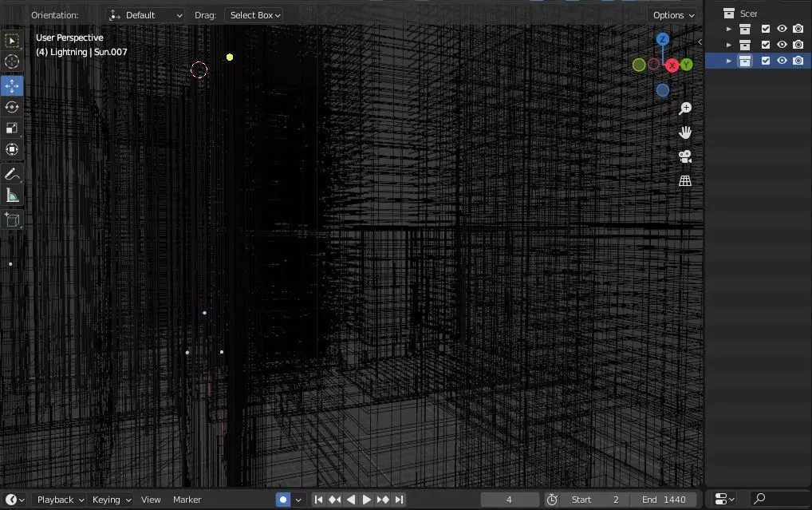Click collection icon in first outliner row
The width and height of the screenshot is (812, 510).
[x=745, y=29]
